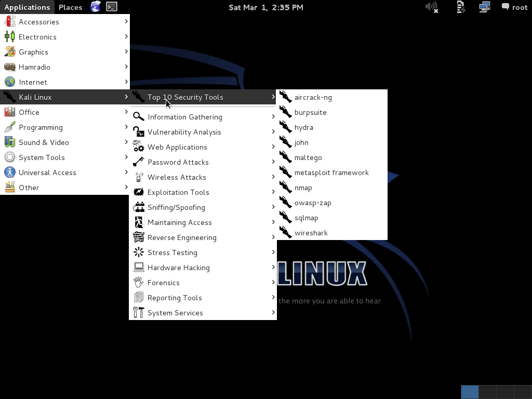Open the Wireless Attacks submenu

click(x=203, y=177)
